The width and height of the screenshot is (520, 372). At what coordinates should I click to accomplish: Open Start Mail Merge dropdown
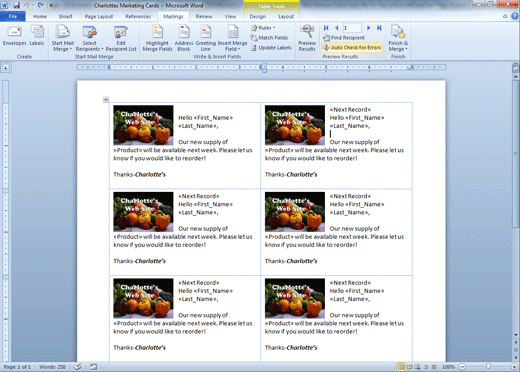pos(62,39)
